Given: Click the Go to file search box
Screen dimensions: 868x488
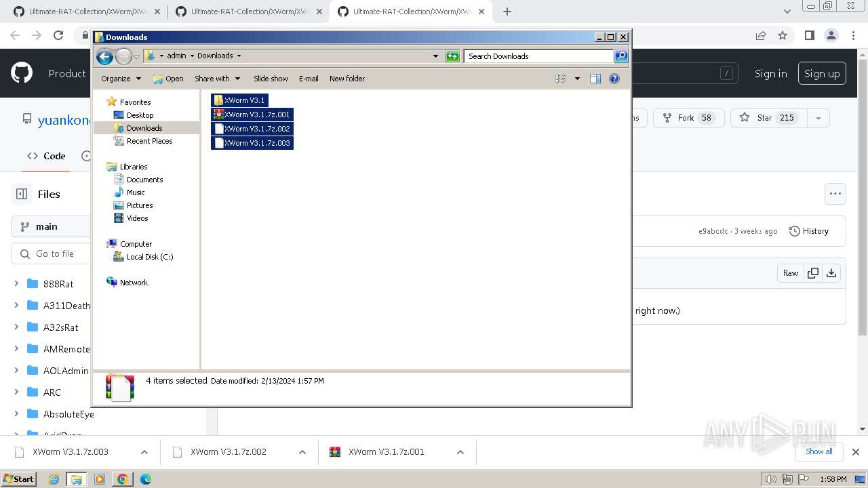Looking at the screenshot, I should [x=51, y=253].
